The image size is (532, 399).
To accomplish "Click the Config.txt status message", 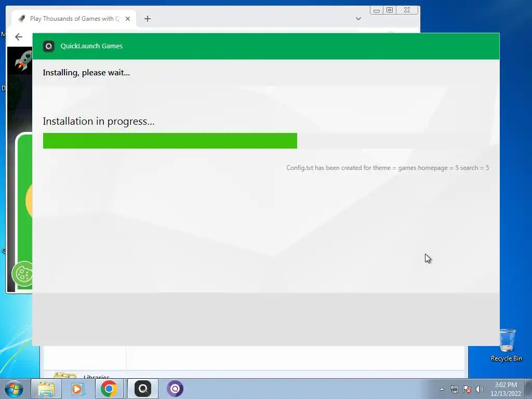I will coord(388,168).
